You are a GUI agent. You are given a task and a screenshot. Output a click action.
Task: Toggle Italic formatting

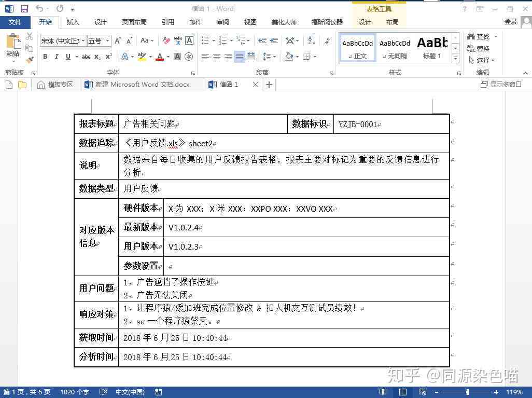pyautogui.click(x=57, y=57)
